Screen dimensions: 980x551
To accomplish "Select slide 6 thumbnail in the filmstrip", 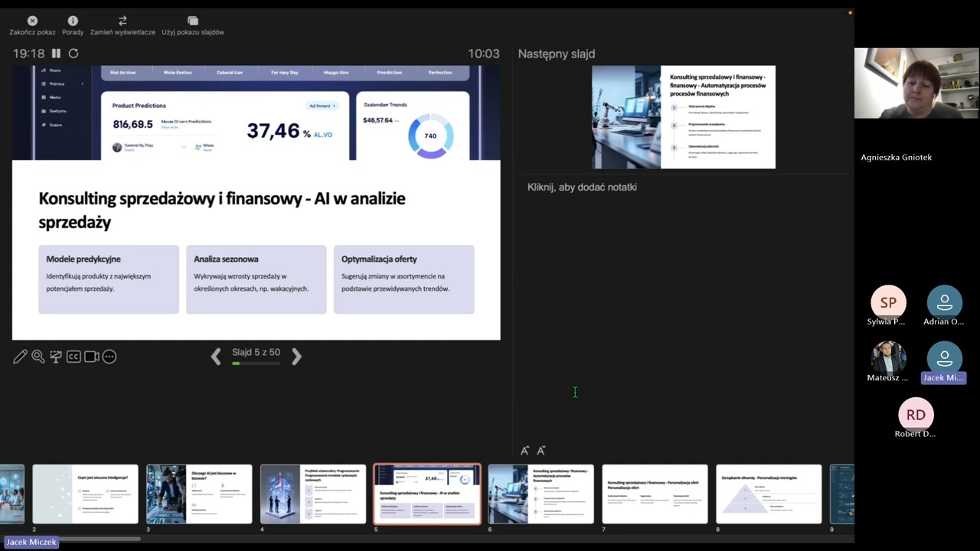I will 541,494.
